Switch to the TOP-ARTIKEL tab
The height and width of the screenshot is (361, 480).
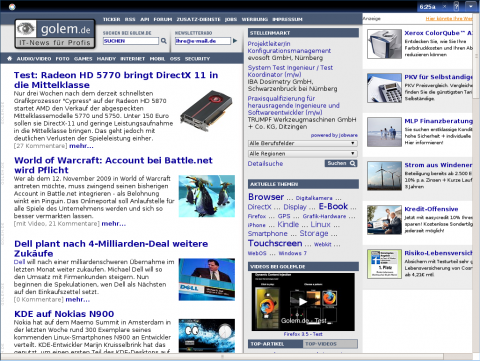[275, 344]
